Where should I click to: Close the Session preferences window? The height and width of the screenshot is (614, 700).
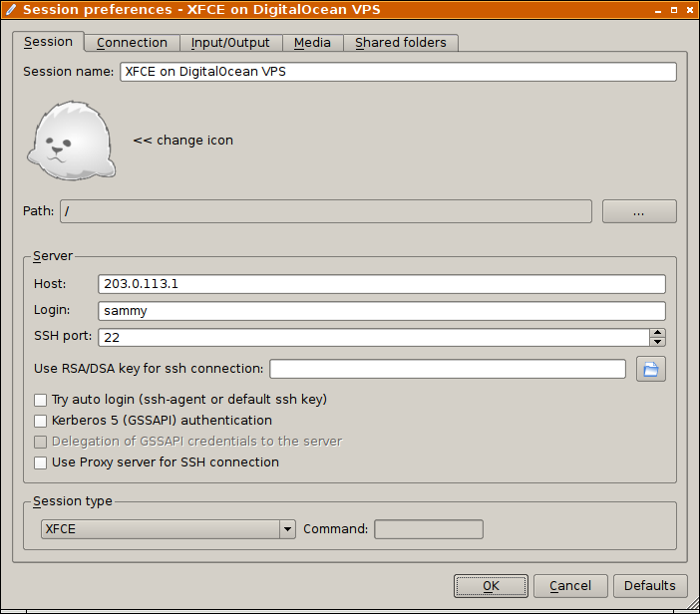689,10
